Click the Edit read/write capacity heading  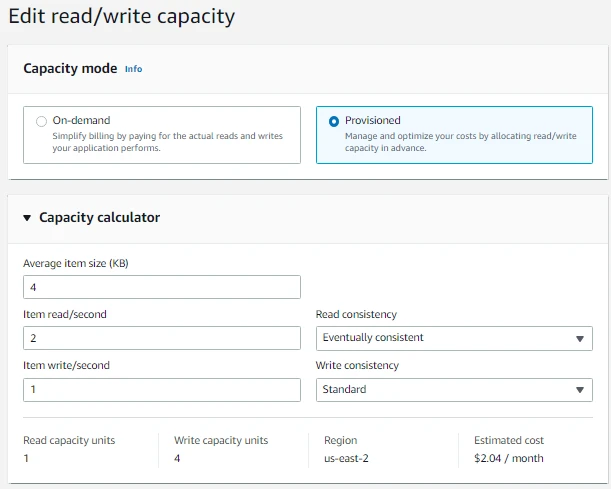[x=123, y=16]
